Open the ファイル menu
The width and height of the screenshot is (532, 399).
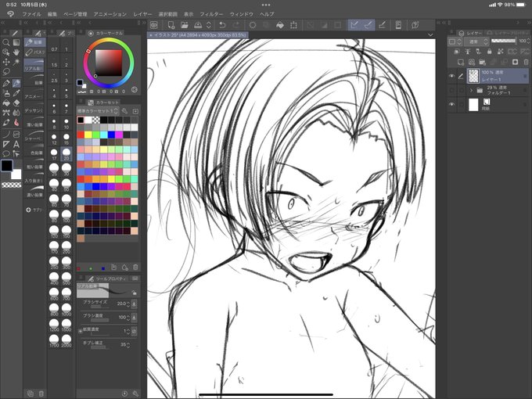coord(31,14)
